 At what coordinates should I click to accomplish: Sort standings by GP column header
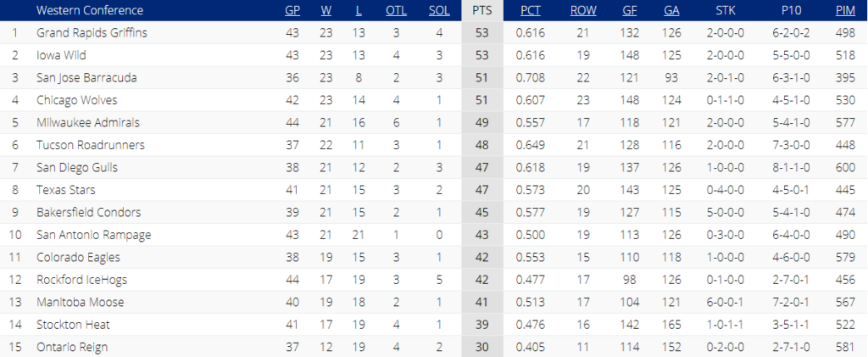pos(292,10)
